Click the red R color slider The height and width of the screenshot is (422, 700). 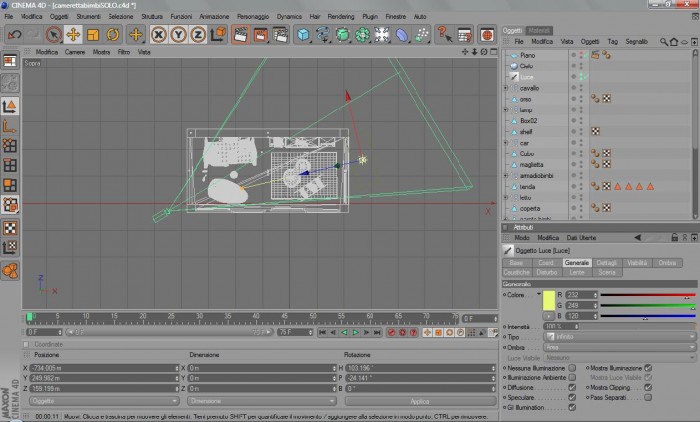coord(648,295)
